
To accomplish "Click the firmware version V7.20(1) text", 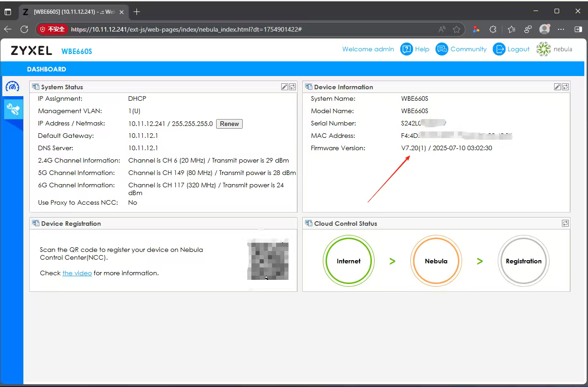I will pyautogui.click(x=414, y=148).
